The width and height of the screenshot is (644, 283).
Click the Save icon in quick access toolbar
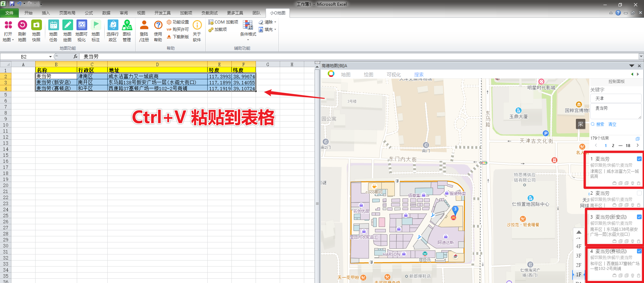12,4
